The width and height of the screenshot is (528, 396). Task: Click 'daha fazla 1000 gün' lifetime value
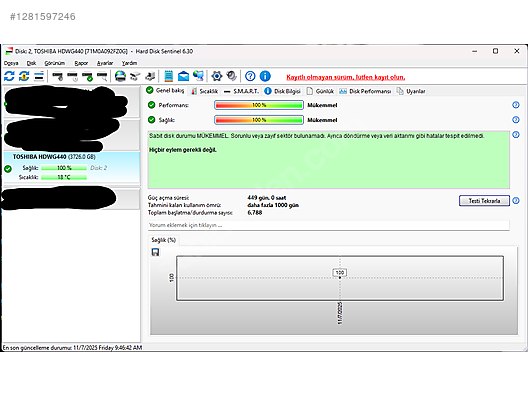(x=273, y=205)
